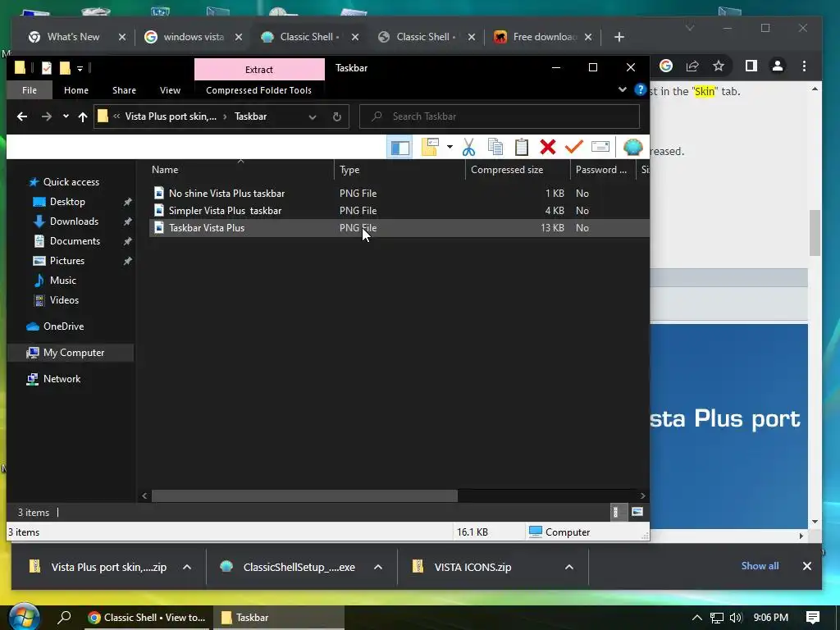
Task: Click the Paste clipboard toolbar icon
Action: 521,147
